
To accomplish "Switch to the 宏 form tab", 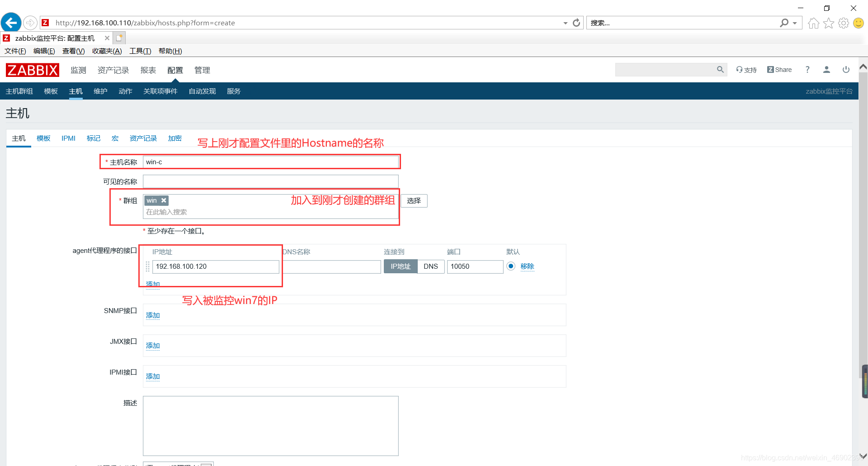I will (115, 138).
